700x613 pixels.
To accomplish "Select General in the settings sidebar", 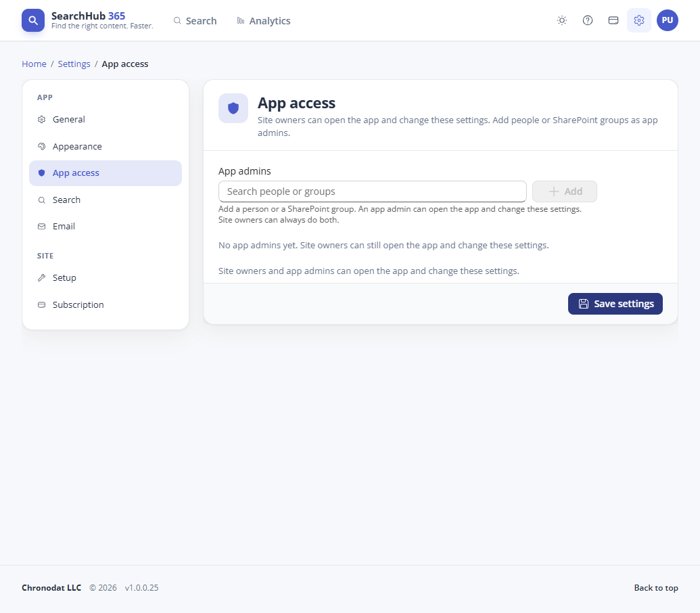I will [x=106, y=120].
